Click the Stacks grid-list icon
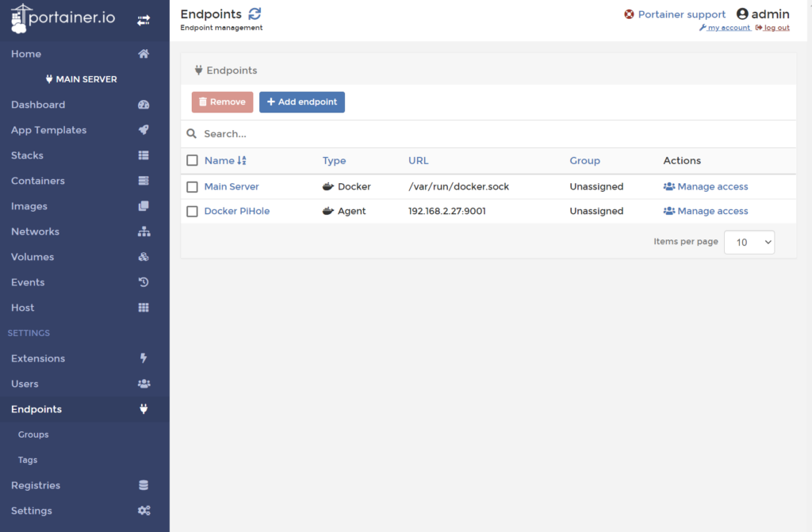 click(144, 155)
